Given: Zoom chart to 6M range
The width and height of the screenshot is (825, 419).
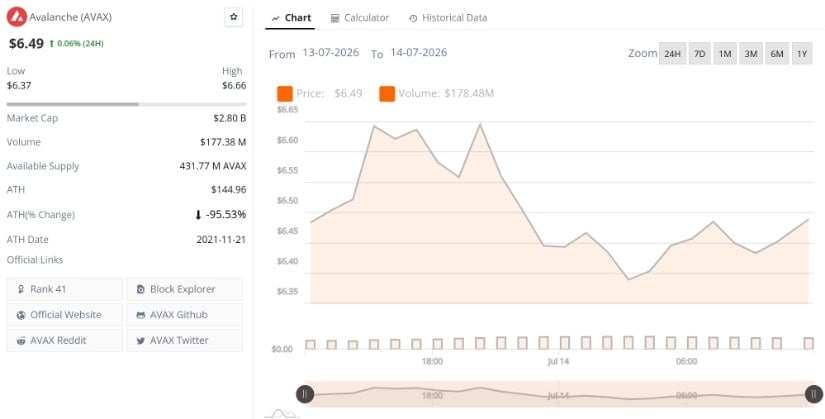Looking at the screenshot, I should (777, 54).
